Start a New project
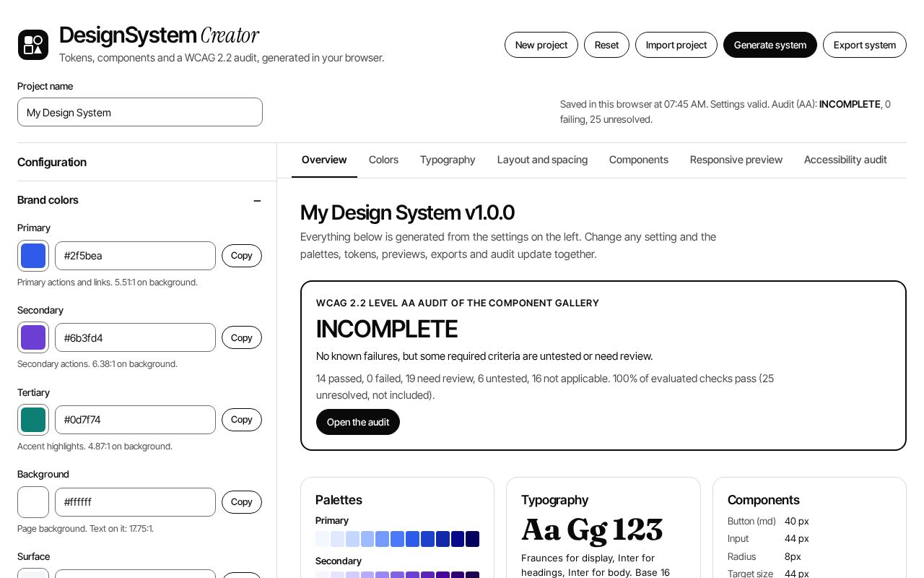924x578 pixels. coord(541,45)
